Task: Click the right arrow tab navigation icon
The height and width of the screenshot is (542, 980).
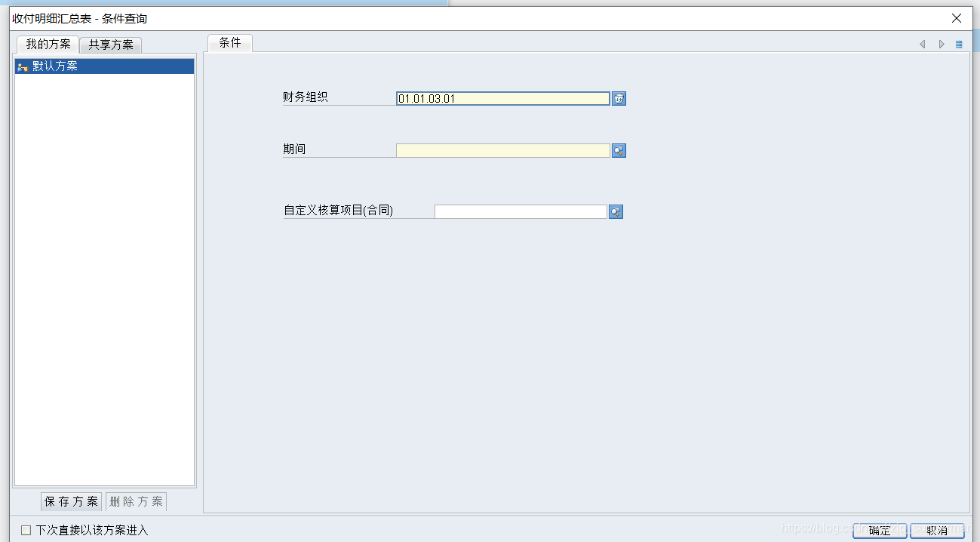Action: 942,45
